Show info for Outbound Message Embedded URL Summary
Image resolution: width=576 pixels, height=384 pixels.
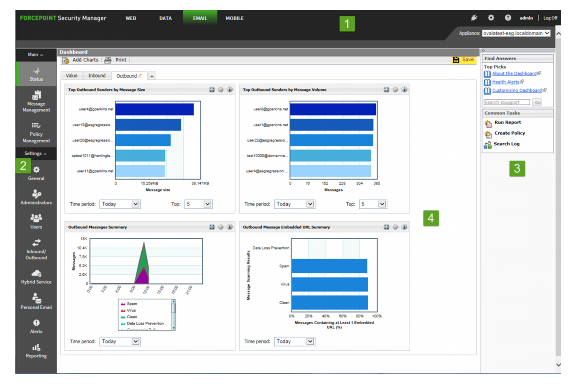(x=404, y=227)
